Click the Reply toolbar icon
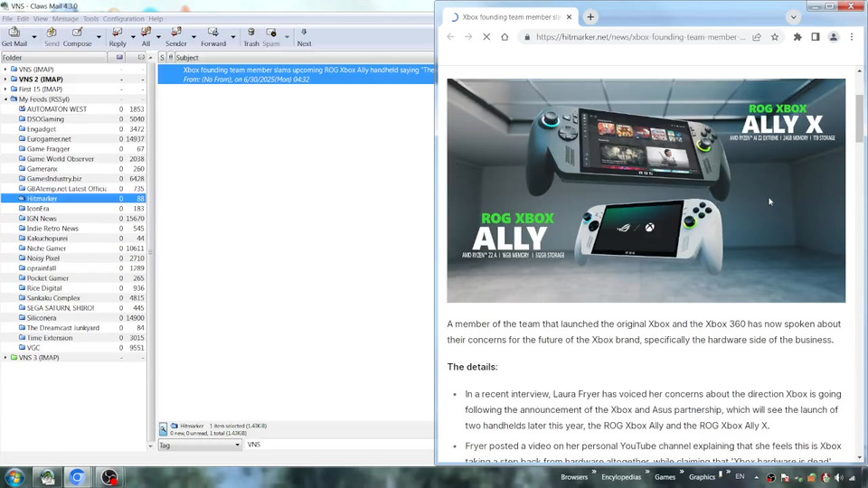This screenshot has height=488, width=868. tap(118, 37)
